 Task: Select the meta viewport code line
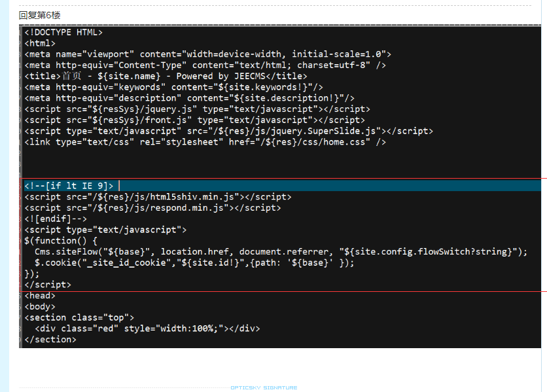[208, 54]
